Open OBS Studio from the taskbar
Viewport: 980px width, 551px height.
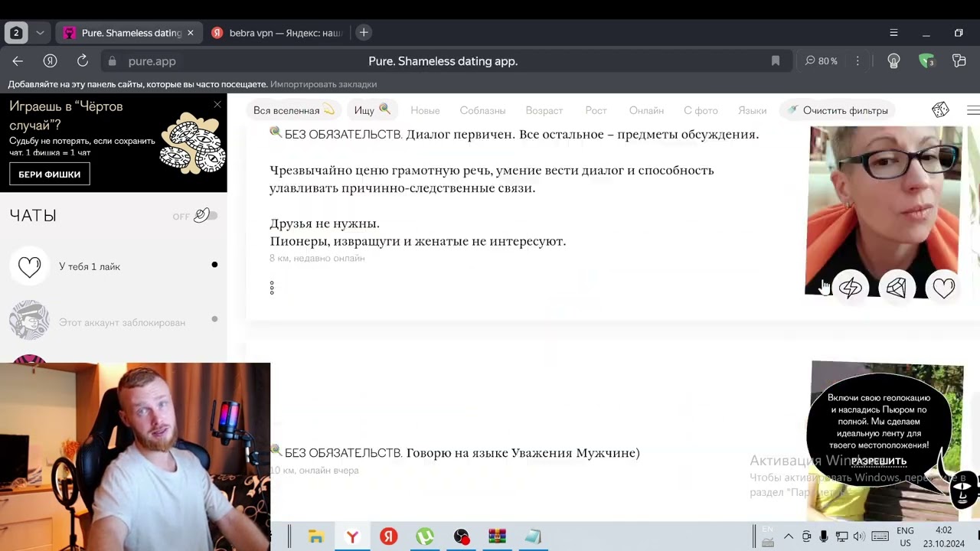coord(461,536)
